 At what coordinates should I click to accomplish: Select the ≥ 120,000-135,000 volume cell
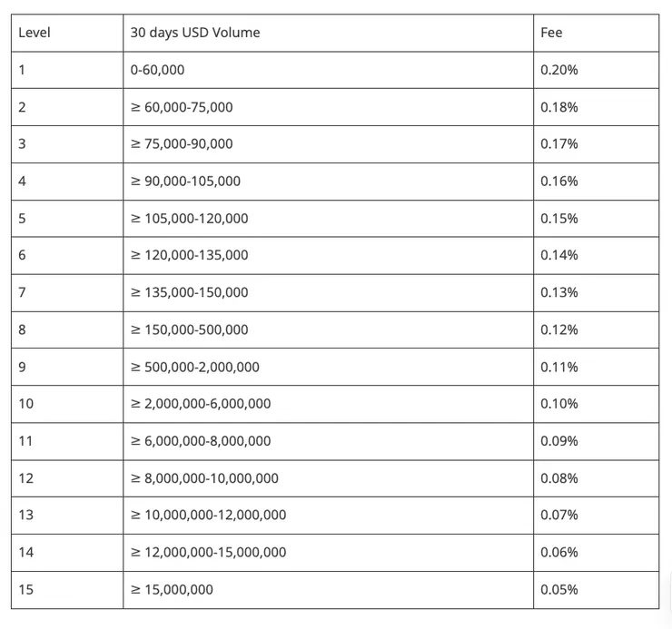189,255
